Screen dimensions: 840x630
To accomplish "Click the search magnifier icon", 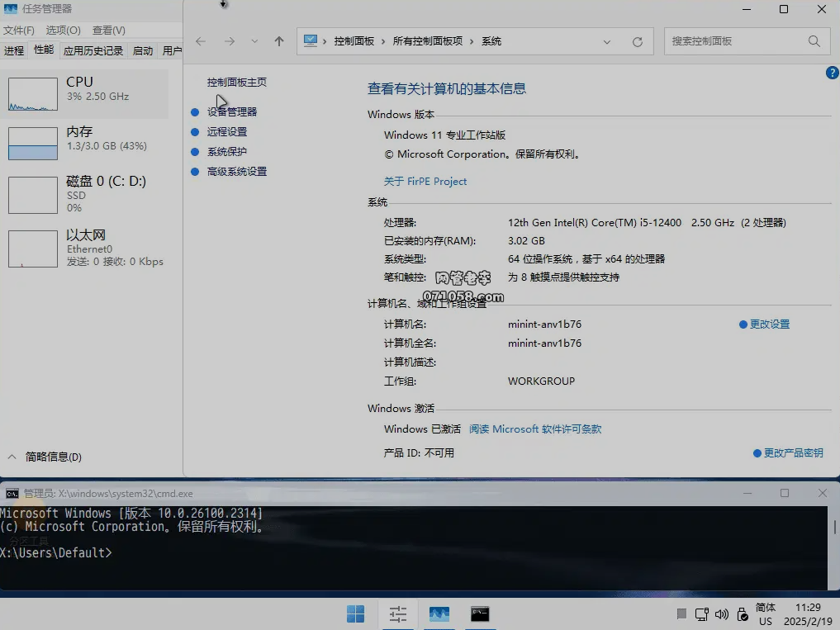I will [x=814, y=41].
